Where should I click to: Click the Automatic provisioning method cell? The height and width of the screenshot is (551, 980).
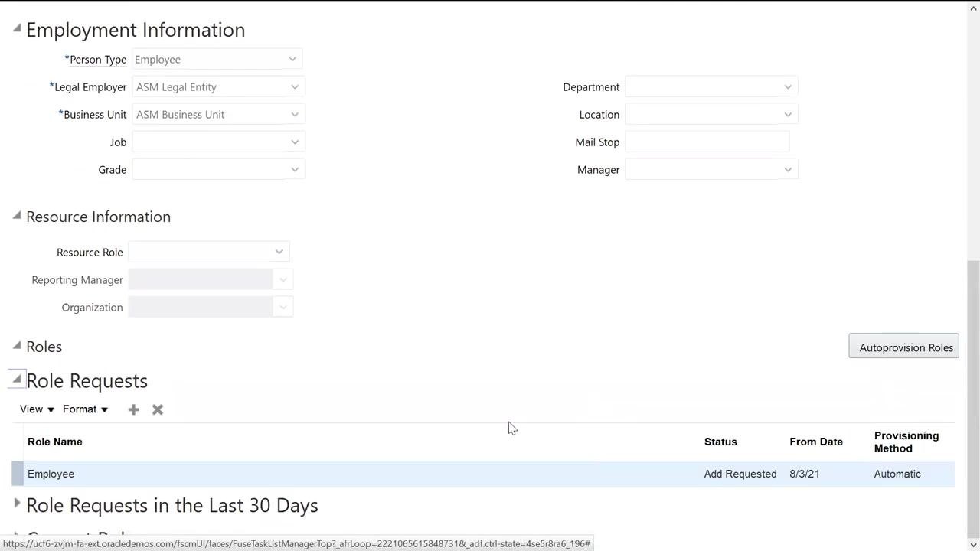click(897, 474)
